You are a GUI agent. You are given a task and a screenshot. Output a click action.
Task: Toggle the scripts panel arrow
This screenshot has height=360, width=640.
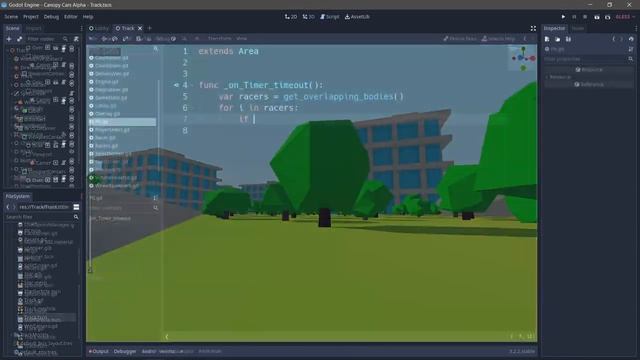[167, 337]
